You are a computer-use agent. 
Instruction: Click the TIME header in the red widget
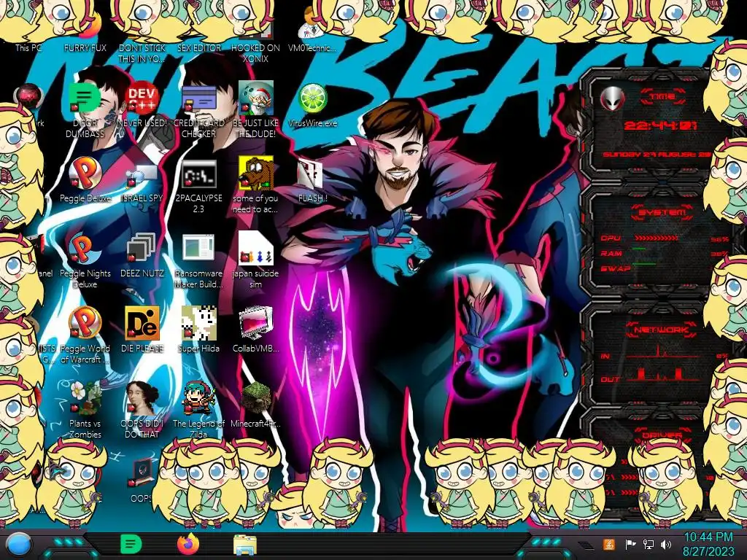click(x=662, y=97)
